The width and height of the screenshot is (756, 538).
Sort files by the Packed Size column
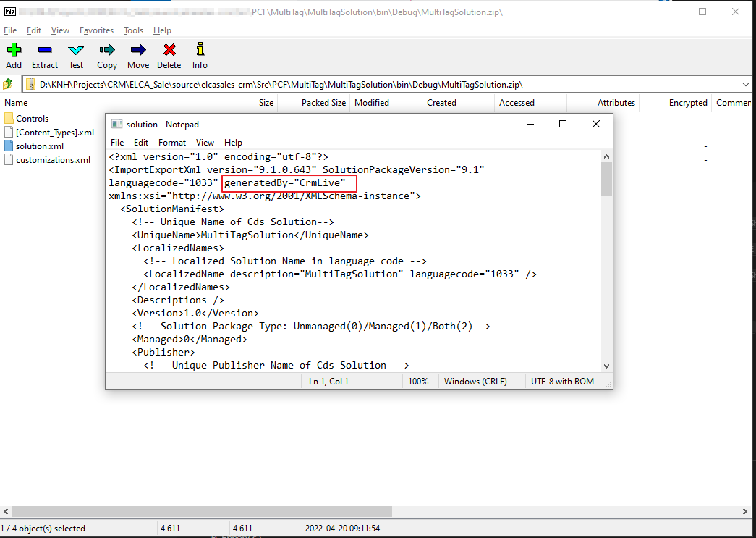click(x=323, y=102)
